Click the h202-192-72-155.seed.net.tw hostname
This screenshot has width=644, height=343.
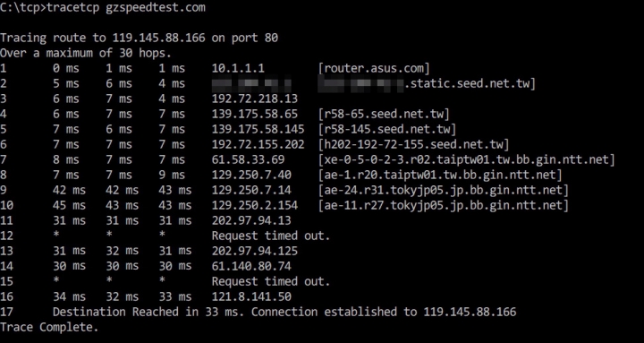pos(413,144)
